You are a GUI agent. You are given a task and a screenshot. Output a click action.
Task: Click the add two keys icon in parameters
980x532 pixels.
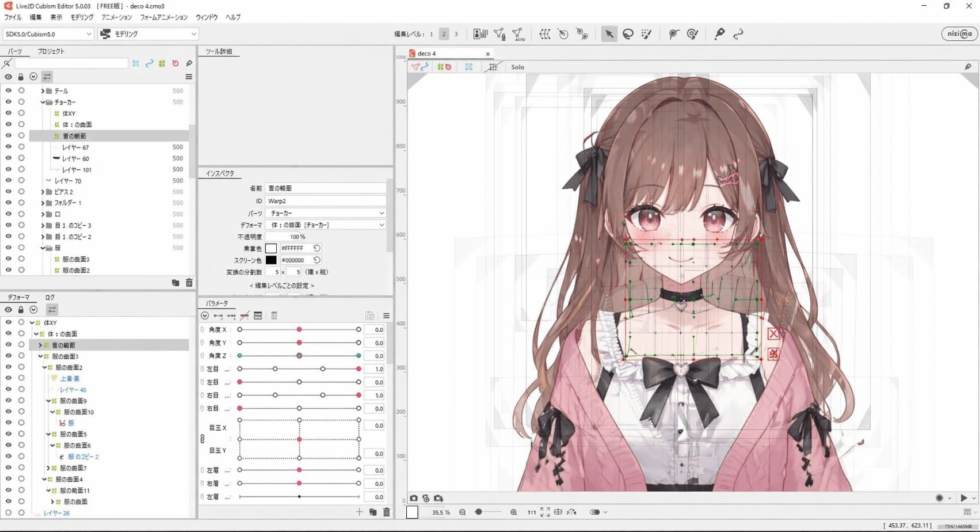click(218, 316)
